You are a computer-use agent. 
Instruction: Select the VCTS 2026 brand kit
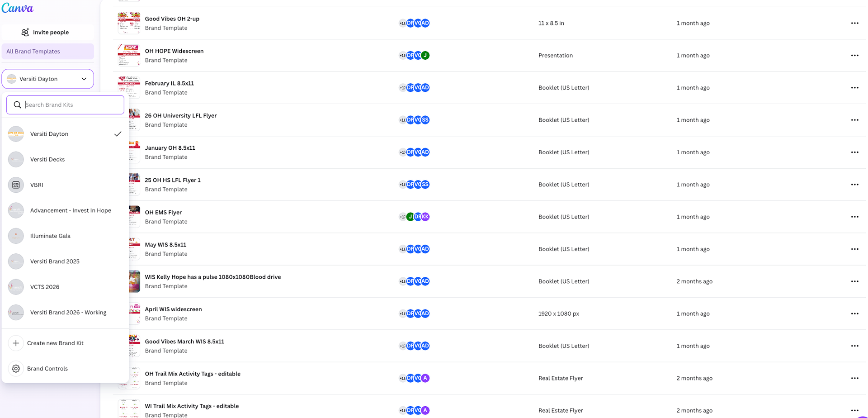point(65,287)
